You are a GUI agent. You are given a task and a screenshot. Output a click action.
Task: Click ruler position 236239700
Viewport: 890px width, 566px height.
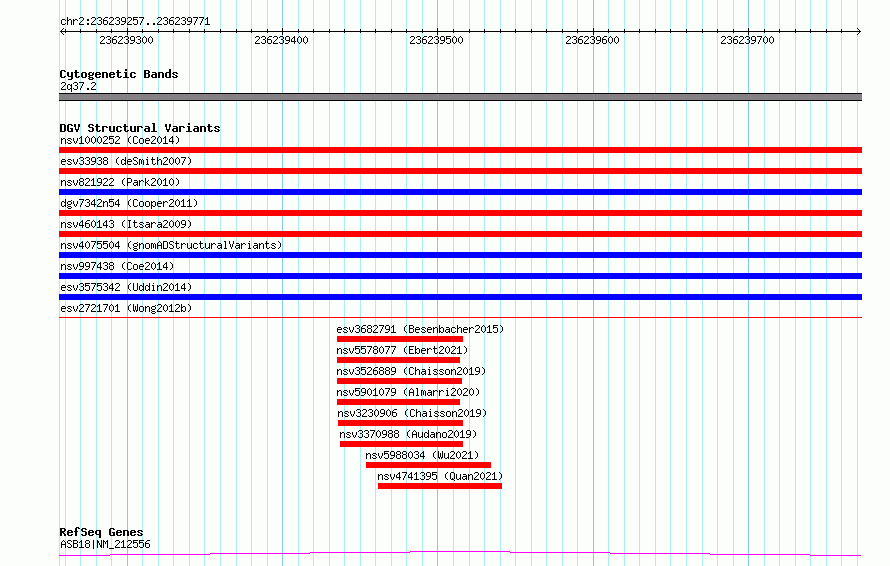pos(748,40)
